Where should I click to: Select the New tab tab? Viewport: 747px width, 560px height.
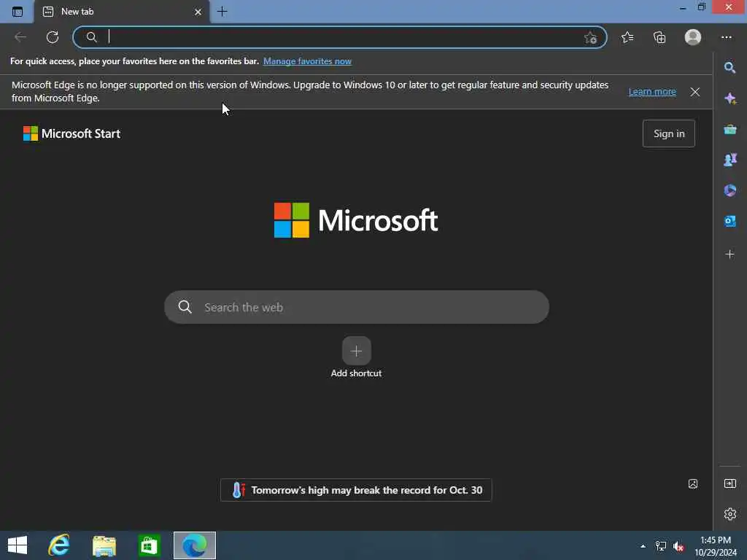click(122, 12)
